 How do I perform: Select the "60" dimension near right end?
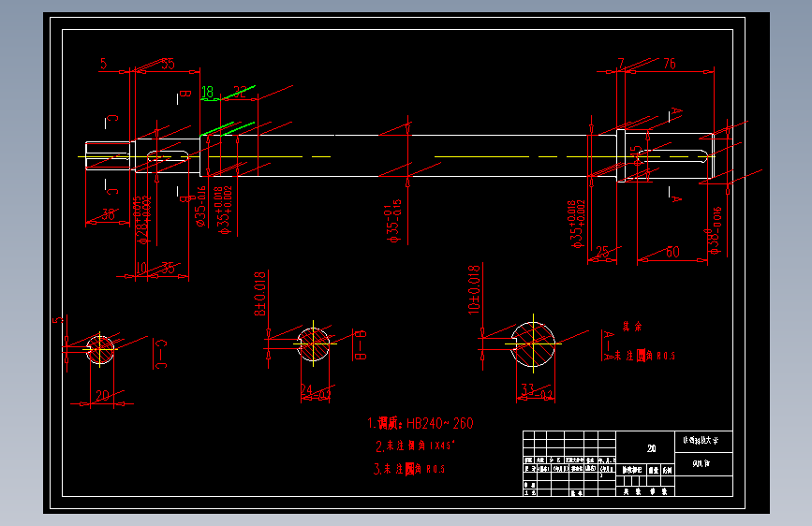click(672, 252)
